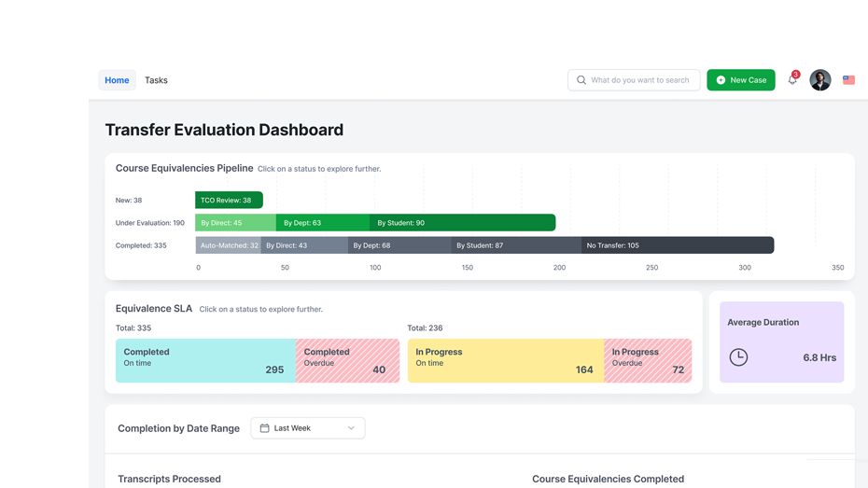The height and width of the screenshot is (488, 868).
Task: Open the notifications bell icon
Action: (792, 81)
